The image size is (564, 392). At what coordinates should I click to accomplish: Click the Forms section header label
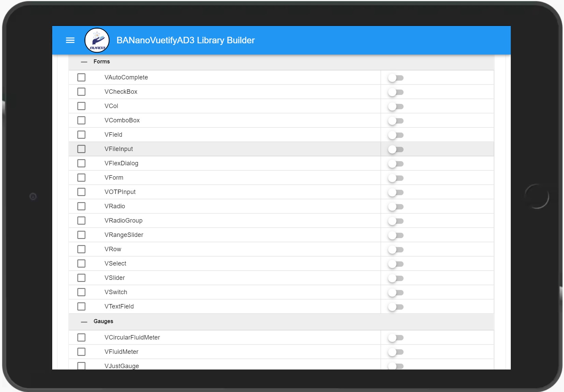coord(102,62)
